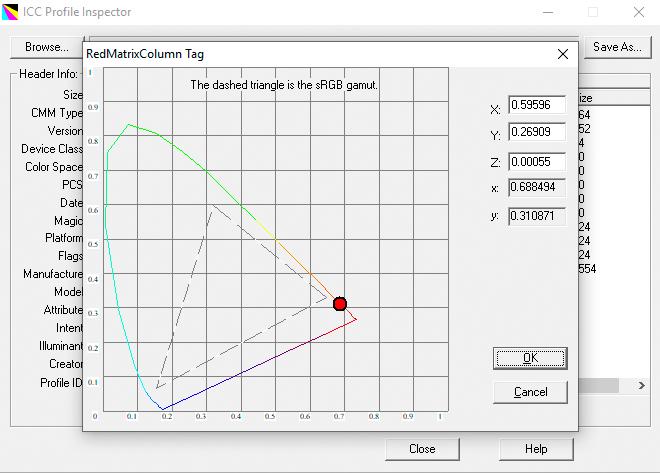Image resolution: width=660 pixels, height=473 pixels.
Task: Click the 'Attribute' header label
Action: pyautogui.click(x=63, y=310)
